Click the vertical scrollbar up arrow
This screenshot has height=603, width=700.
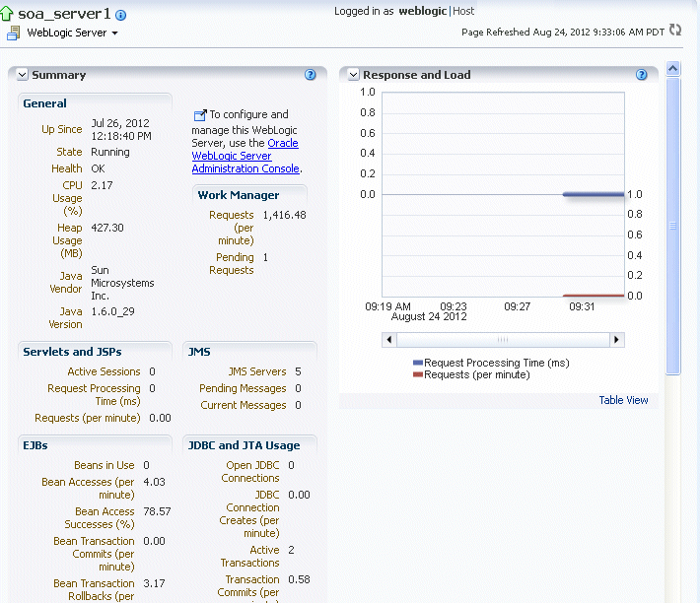(673, 69)
